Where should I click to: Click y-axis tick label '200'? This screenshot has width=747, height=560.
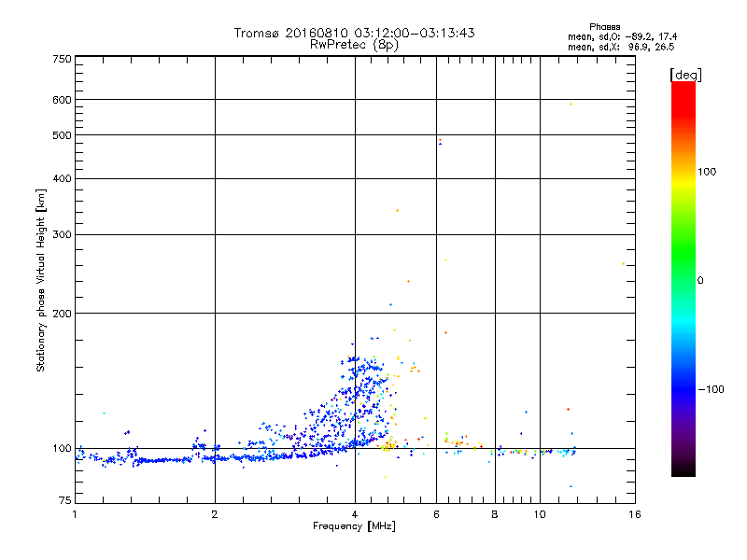tap(62, 314)
